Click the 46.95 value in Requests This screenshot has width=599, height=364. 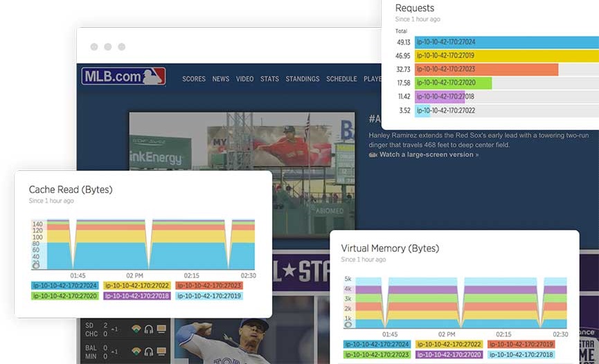coord(402,56)
